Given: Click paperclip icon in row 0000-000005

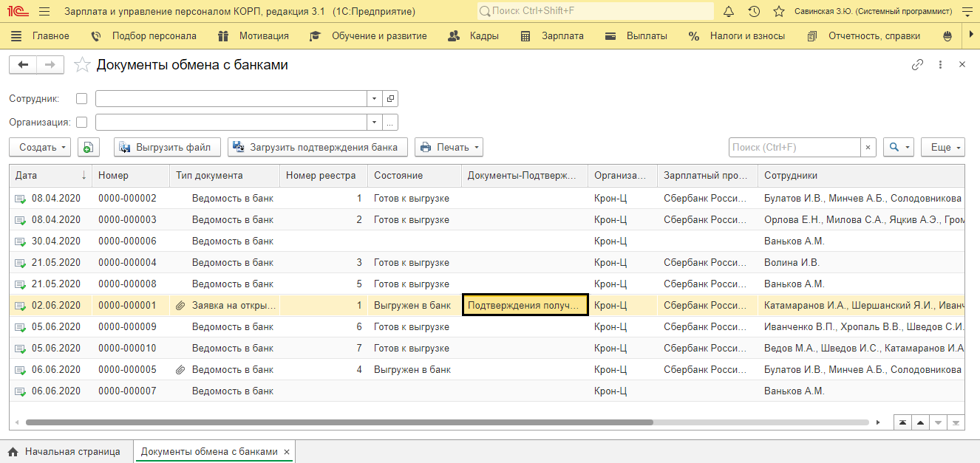Looking at the screenshot, I should (180, 369).
